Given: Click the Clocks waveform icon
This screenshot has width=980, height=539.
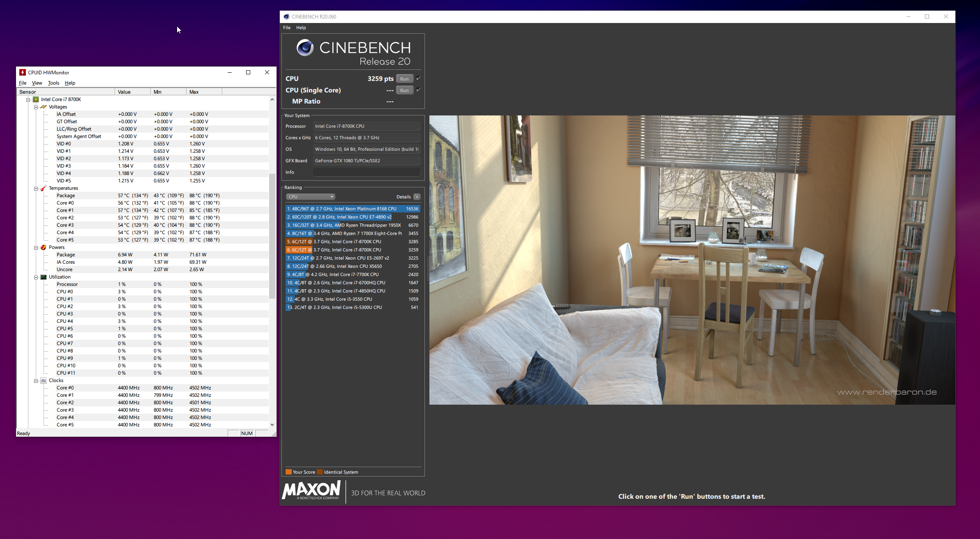Looking at the screenshot, I should click(x=44, y=380).
